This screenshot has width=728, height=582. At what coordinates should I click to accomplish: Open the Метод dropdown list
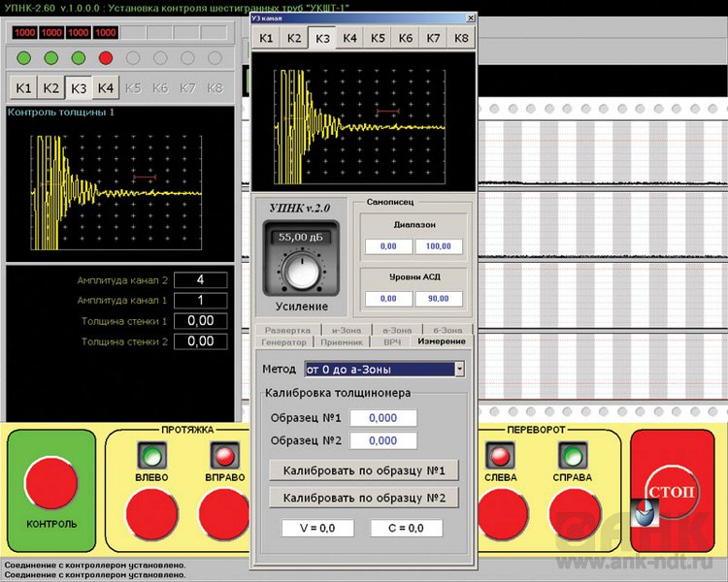tap(459, 370)
